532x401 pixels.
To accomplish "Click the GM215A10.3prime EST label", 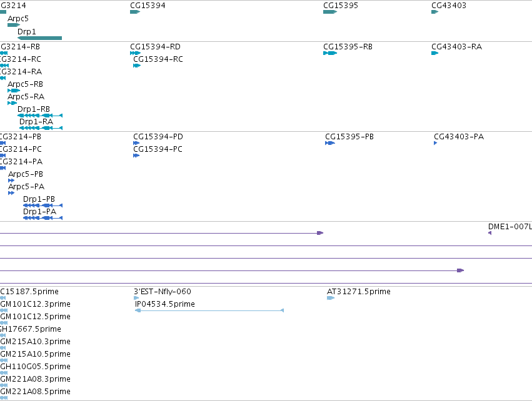I will (35, 342).
